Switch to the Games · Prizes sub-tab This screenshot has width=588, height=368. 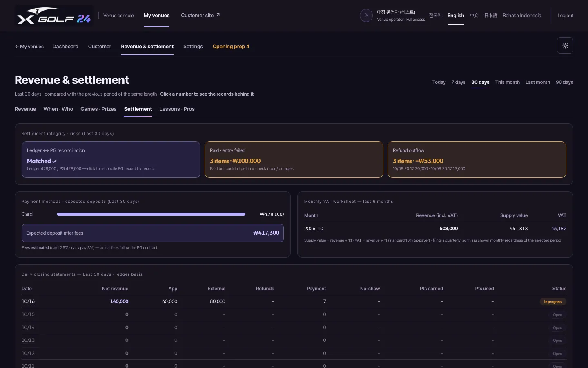pyautogui.click(x=98, y=109)
